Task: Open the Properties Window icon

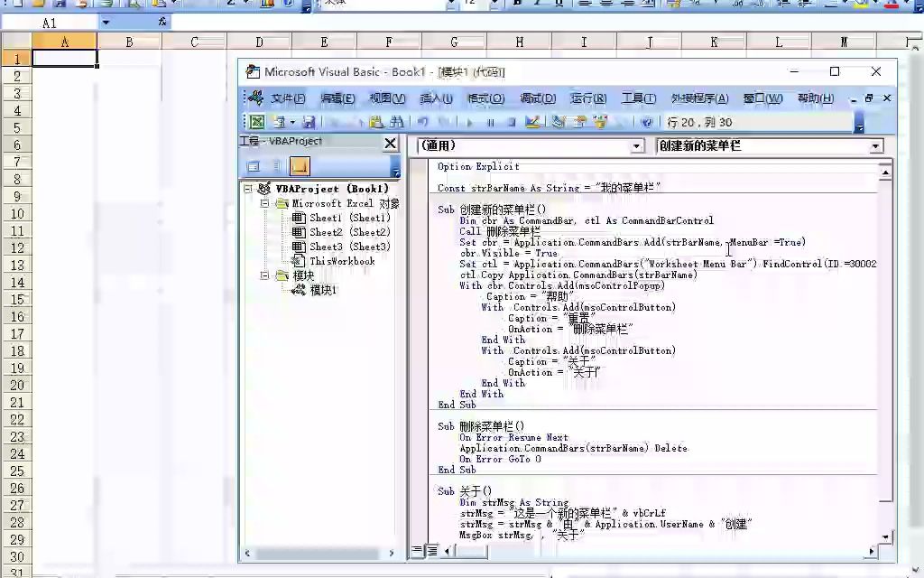Action: pyautogui.click(x=580, y=122)
